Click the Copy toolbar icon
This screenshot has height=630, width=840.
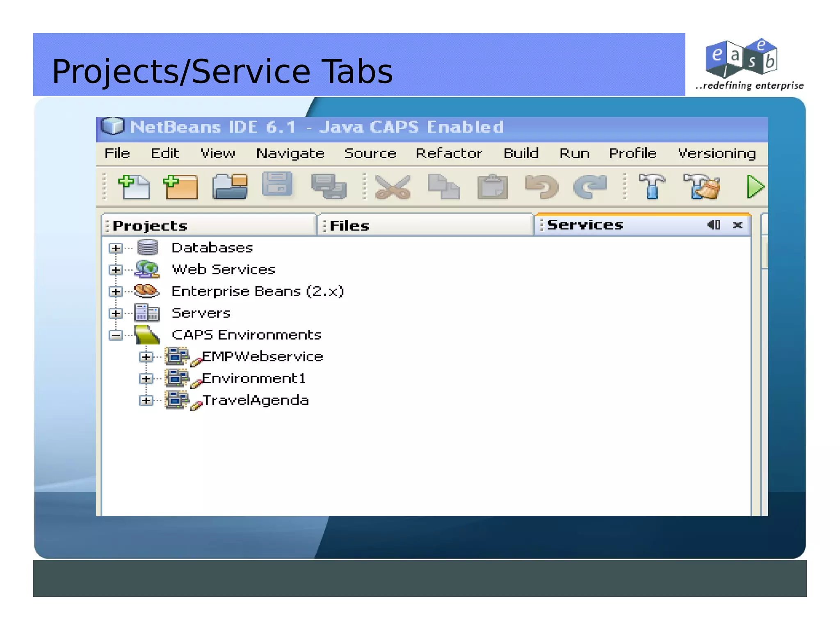tap(443, 187)
